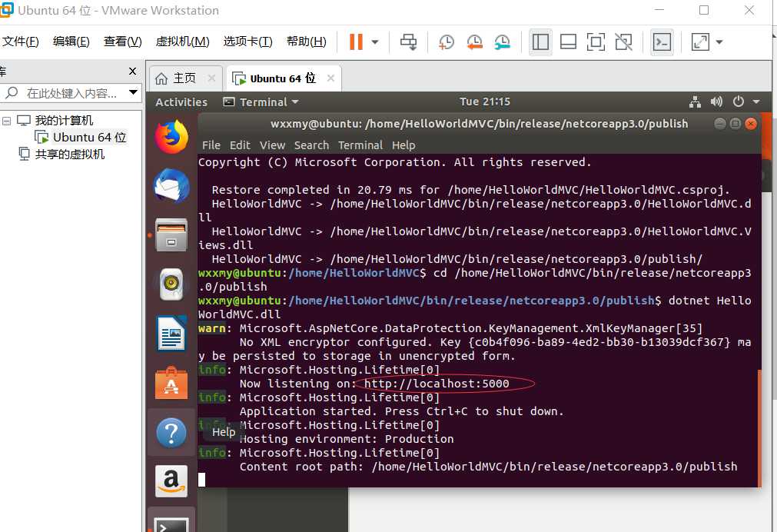The image size is (777, 532).
Task: Open Rhythmbox from the dock
Action: (171, 284)
